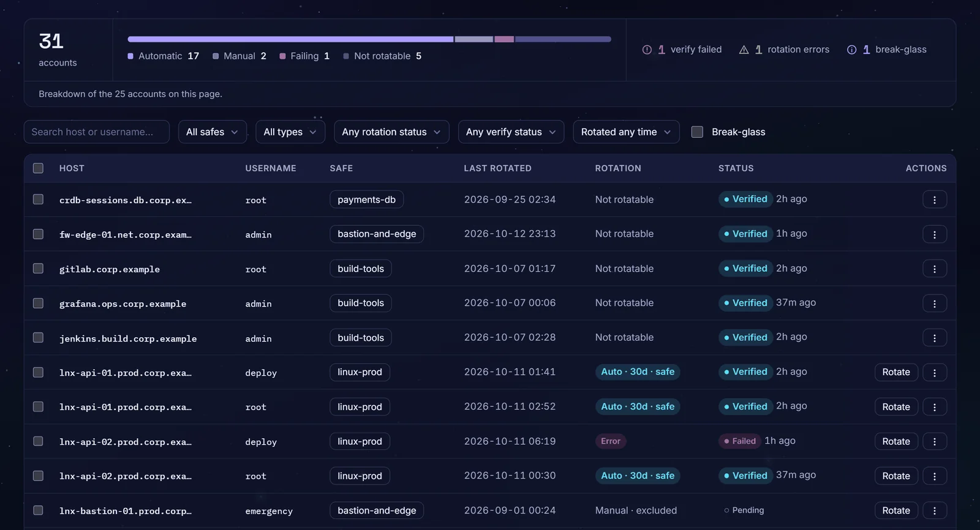Click Rotate for lnx-api-01 deploy row
Viewport: 980px width, 530px height.
pyautogui.click(x=896, y=372)
